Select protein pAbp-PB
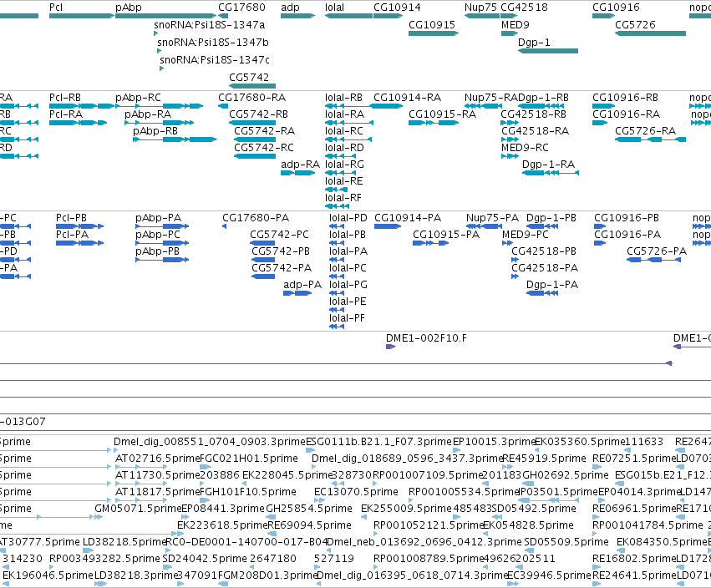This screenshot has height=588, width=711. click(x=162, y=260)
